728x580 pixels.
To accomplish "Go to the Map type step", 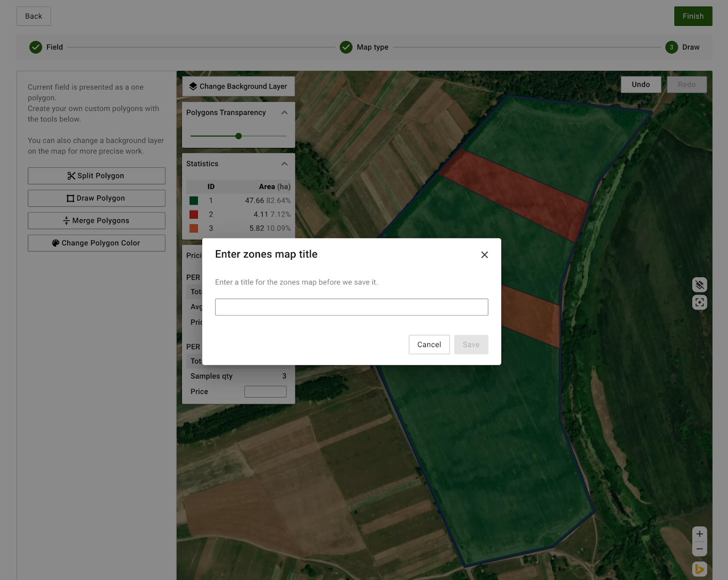I will tap(364, 47).
